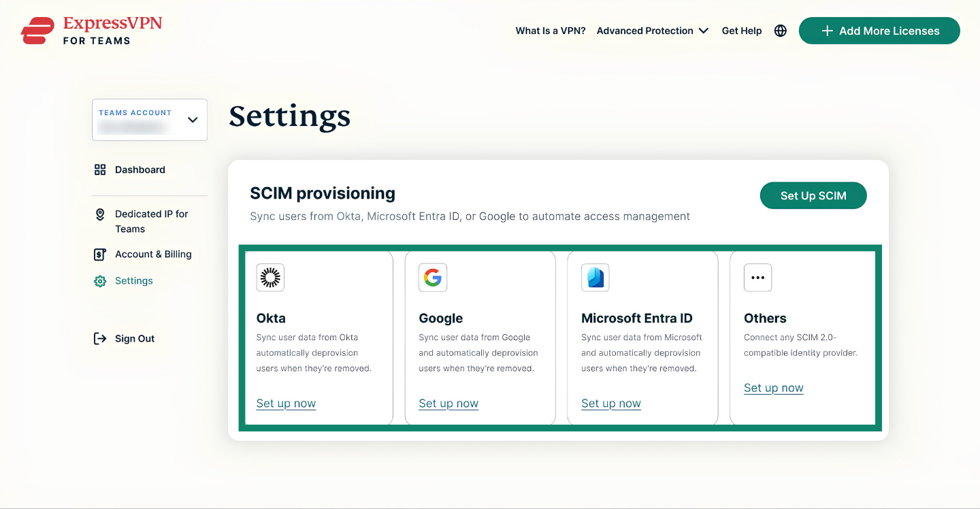
Task: Click the Settings gear icon
Action: pos(100,281)
